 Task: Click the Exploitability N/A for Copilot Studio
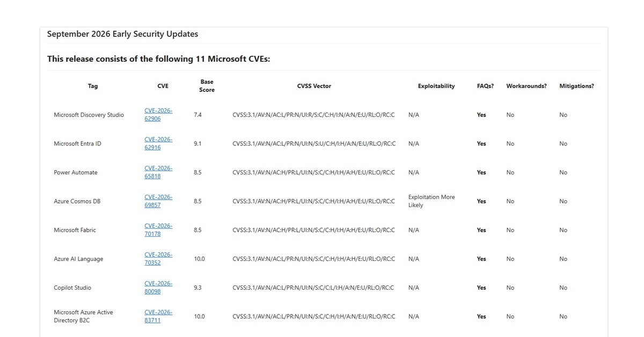[414, 288]
